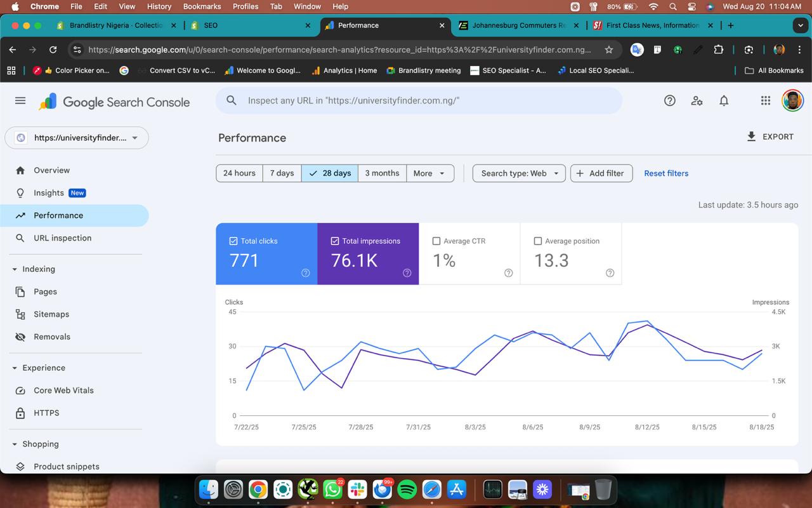This screenshot has width=812, height=508.
Task: Collapse the Indexing section
Action: click(15, 269)
